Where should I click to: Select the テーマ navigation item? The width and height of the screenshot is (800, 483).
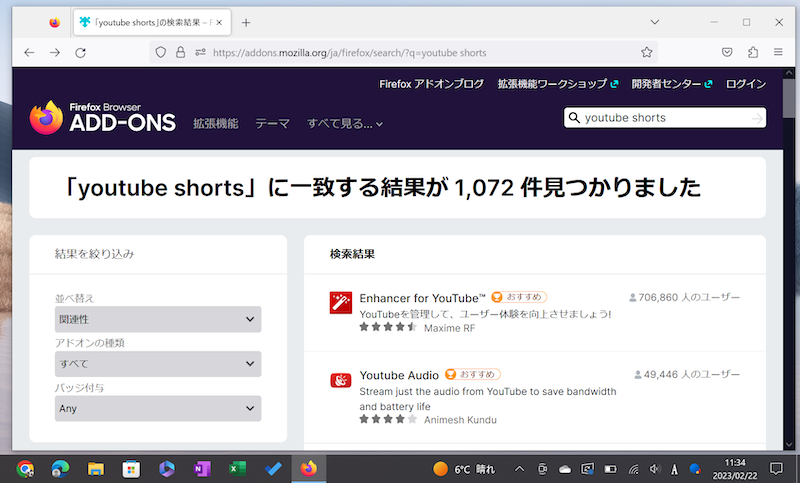click(x=272, y=124)
